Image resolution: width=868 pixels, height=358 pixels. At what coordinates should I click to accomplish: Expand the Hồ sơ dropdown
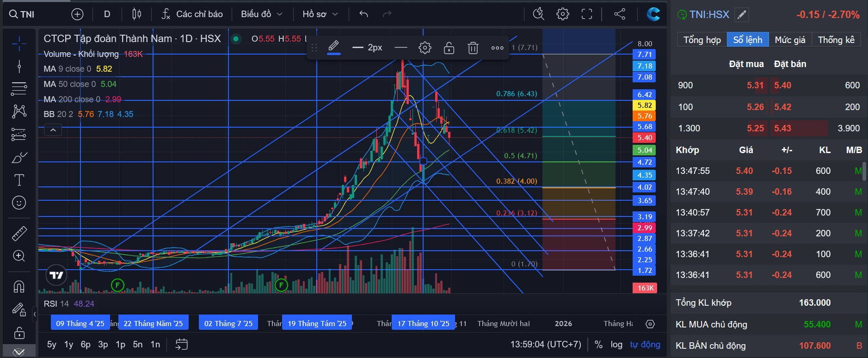[320, 14]
